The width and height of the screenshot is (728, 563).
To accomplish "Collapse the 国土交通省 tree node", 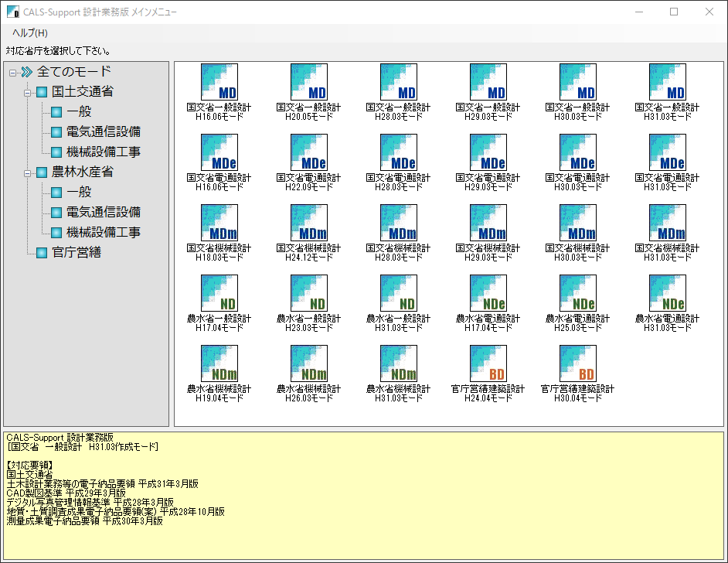I will (x=28, y=92).
